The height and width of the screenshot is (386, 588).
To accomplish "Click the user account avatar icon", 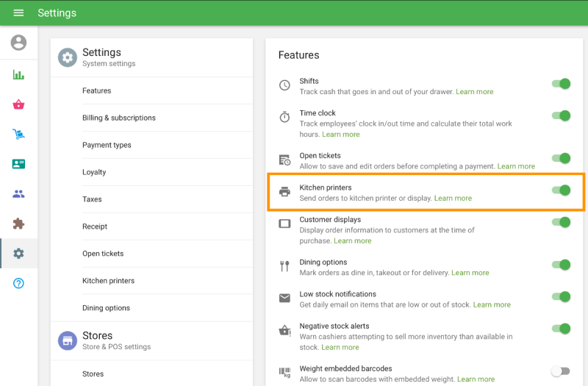I will tap(18, 43).
